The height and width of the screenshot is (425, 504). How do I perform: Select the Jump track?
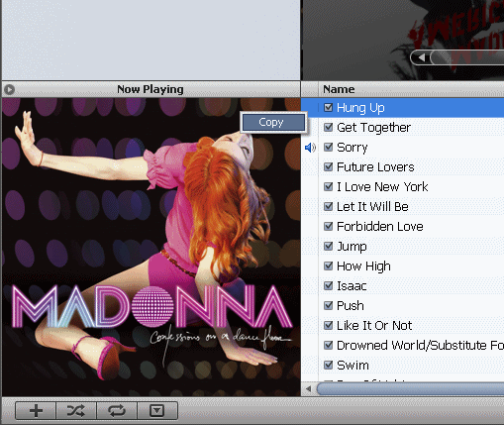[x=352, y=247]
